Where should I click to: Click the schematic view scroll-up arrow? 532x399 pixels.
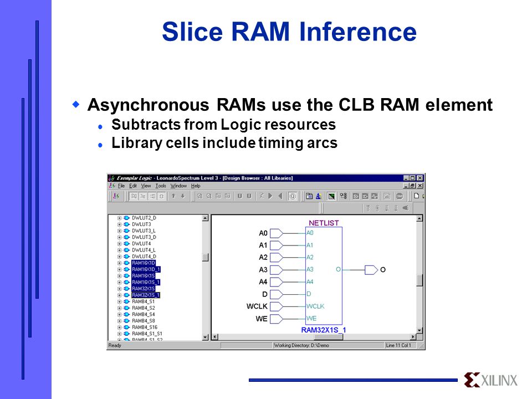pos(420,218)
